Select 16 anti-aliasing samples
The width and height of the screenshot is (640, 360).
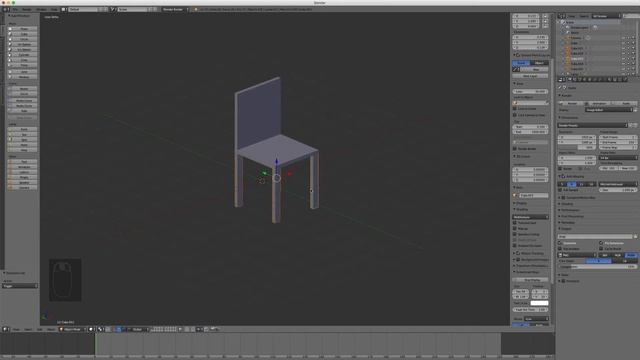pyautogui.click(x=591, y=184)
